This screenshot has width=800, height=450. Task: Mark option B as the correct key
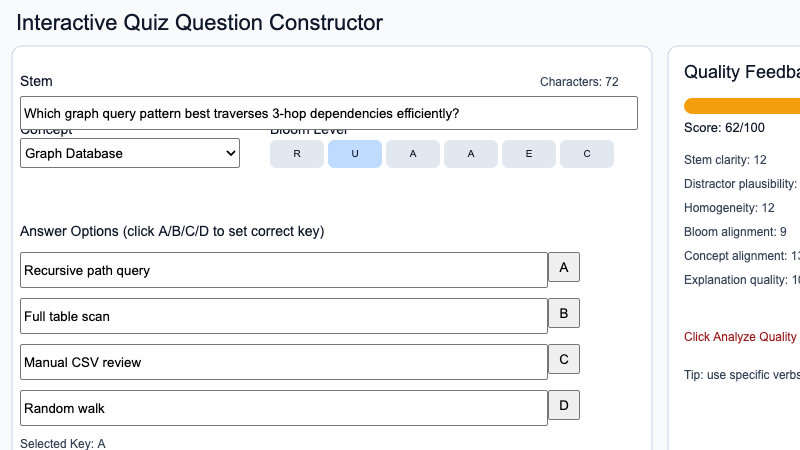click(x=564, y=314)
